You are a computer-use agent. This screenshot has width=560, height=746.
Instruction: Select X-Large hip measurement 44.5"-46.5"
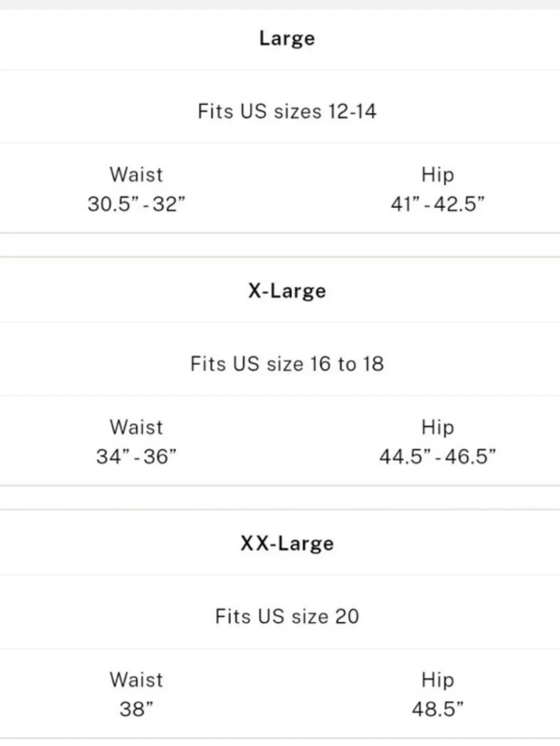pos(437,456)
